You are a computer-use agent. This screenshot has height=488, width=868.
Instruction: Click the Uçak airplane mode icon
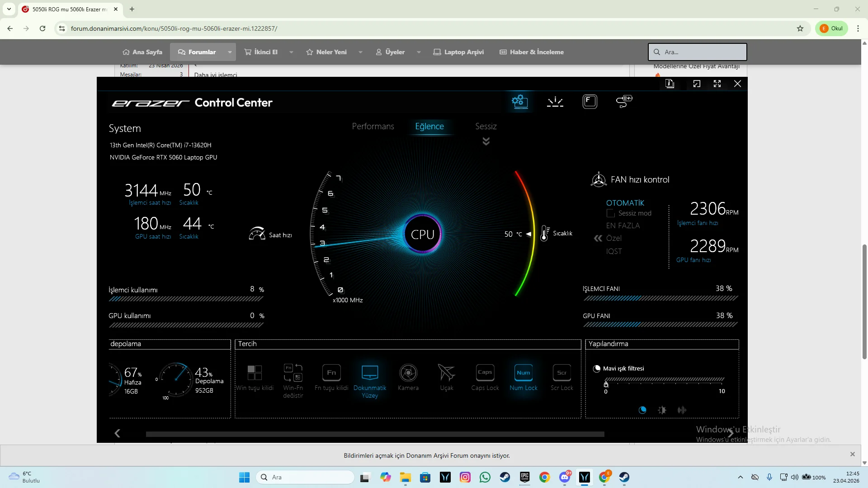(447, 373)
